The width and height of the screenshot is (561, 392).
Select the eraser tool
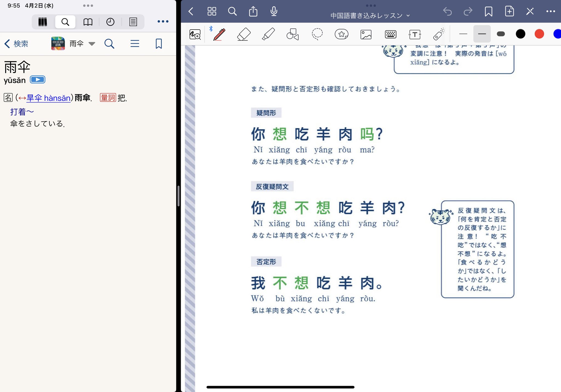pos(244,35)
